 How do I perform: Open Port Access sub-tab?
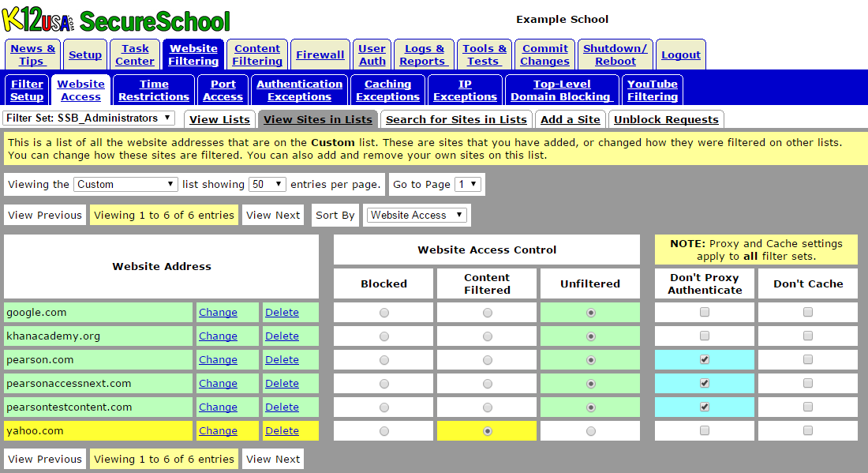click(223, 90)
